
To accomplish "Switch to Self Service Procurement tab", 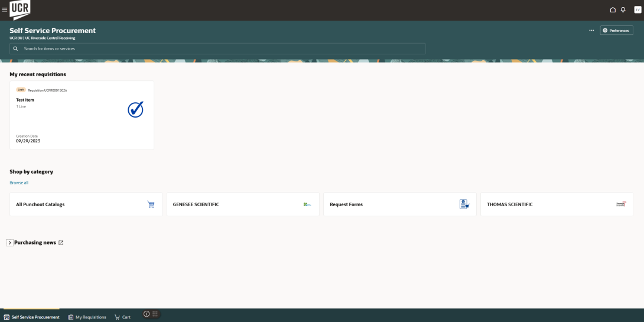I will tap(32, 317).
